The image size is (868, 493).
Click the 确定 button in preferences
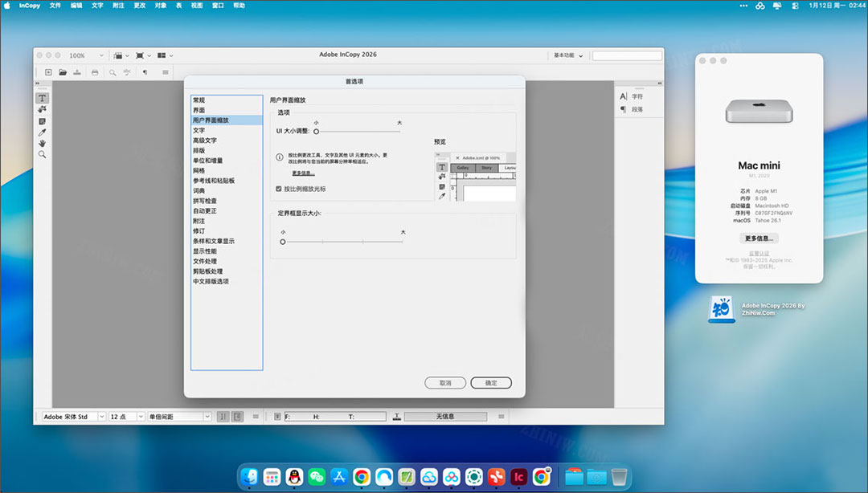[x=491, y=383]
